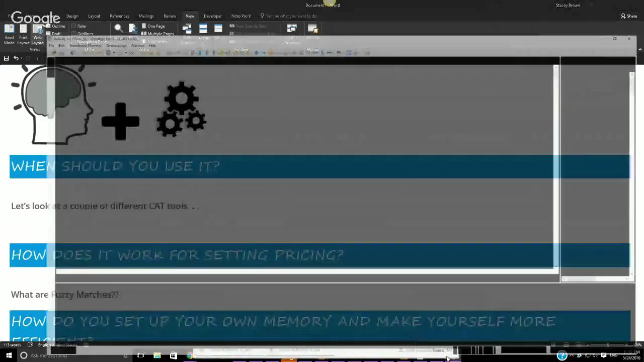Viewport: 644px width, 362px height.
Task: Toggle the Gridlines checkbox
Action: [82, 34]
